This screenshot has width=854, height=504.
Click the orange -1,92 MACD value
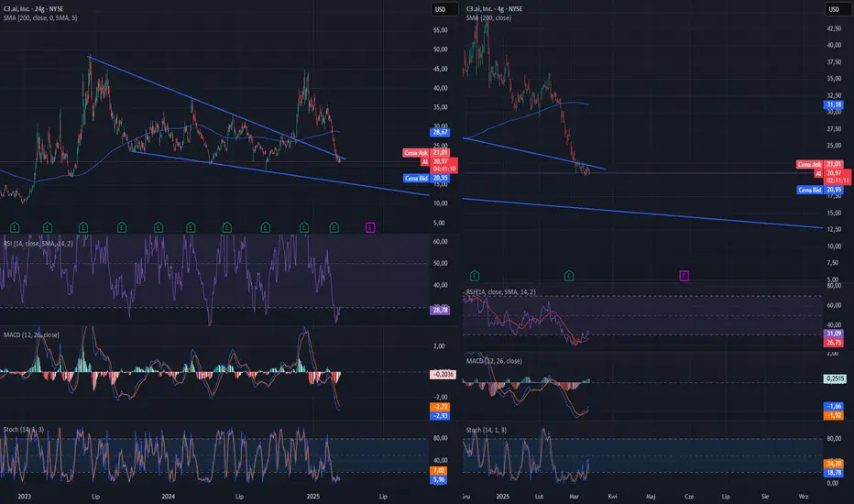tap(834, 415)
